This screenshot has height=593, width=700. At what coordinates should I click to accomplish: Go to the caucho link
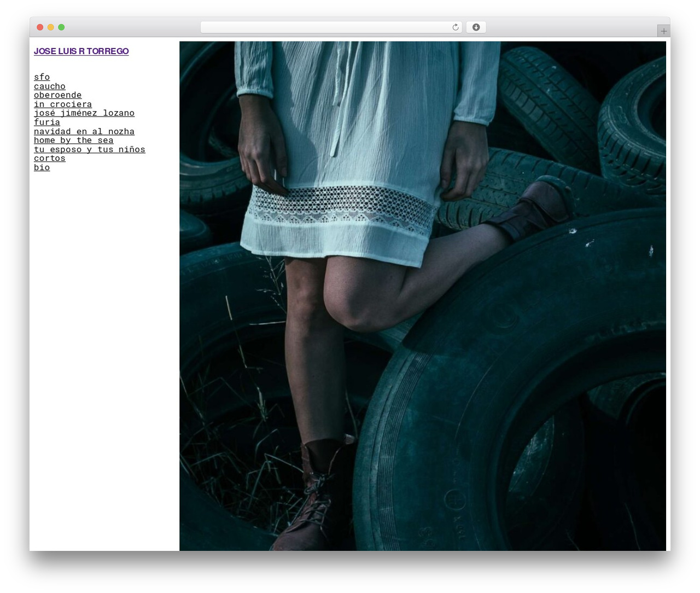tap(50, 86)
